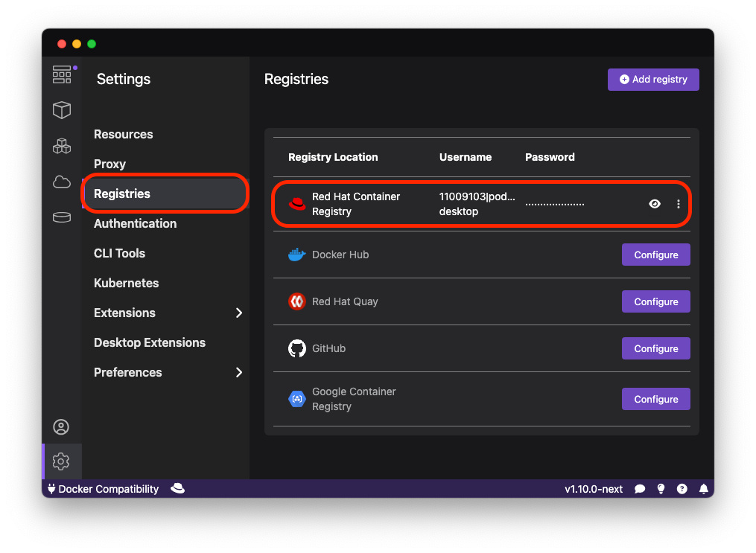Click Docker Compatibility in status bar

104,489
